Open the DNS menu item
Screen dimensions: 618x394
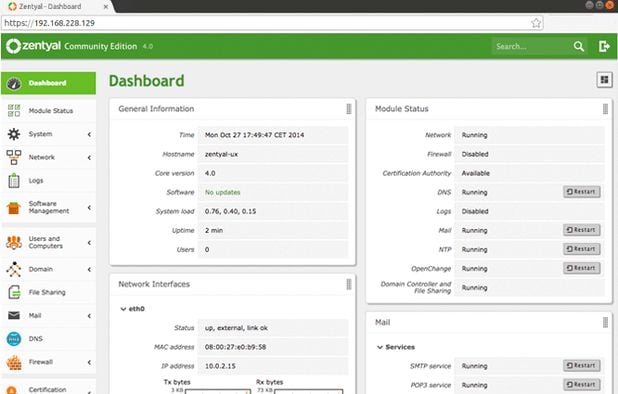48,339
